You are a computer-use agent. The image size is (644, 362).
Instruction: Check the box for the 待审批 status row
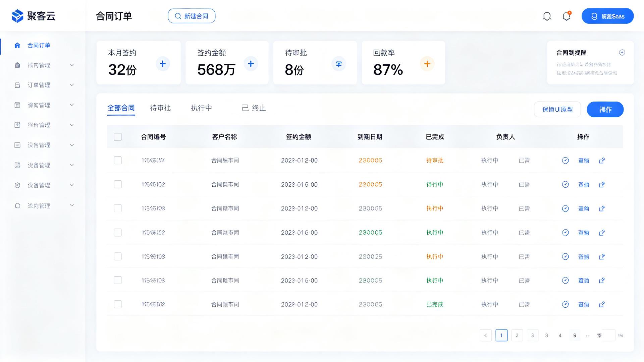click(x=118, y=160)
